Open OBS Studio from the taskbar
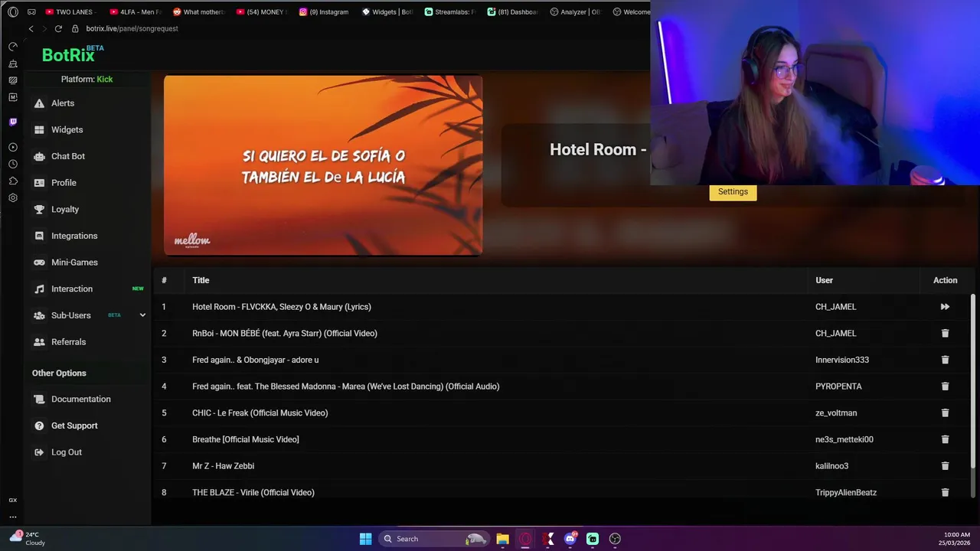 [x=615, y=539]
